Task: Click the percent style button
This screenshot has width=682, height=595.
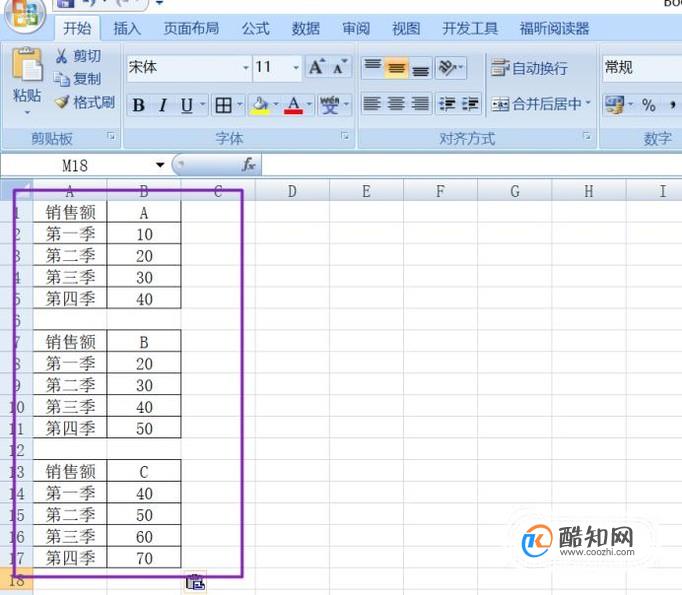Action: coord(649,105)
